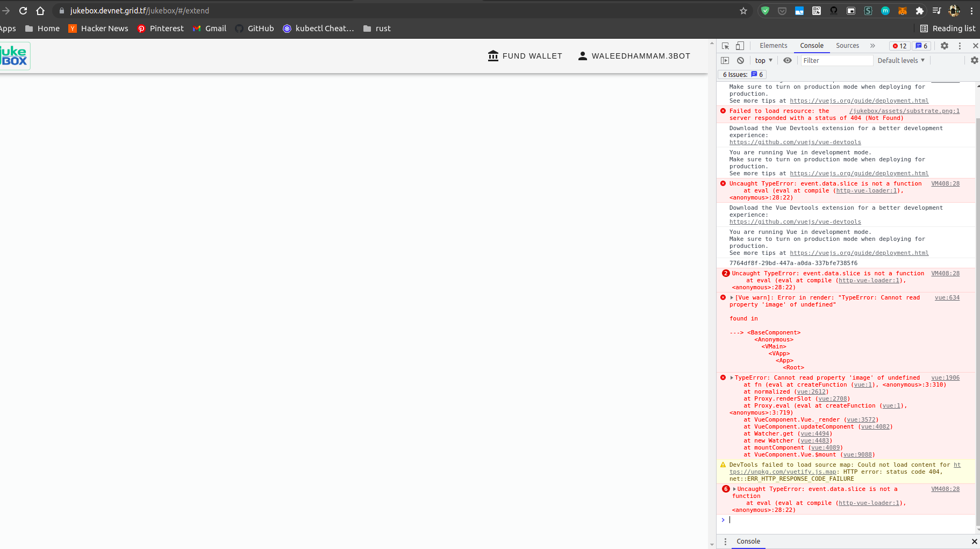Open the Reading list panel
This screenshot has height=549, width=980.
948,28
